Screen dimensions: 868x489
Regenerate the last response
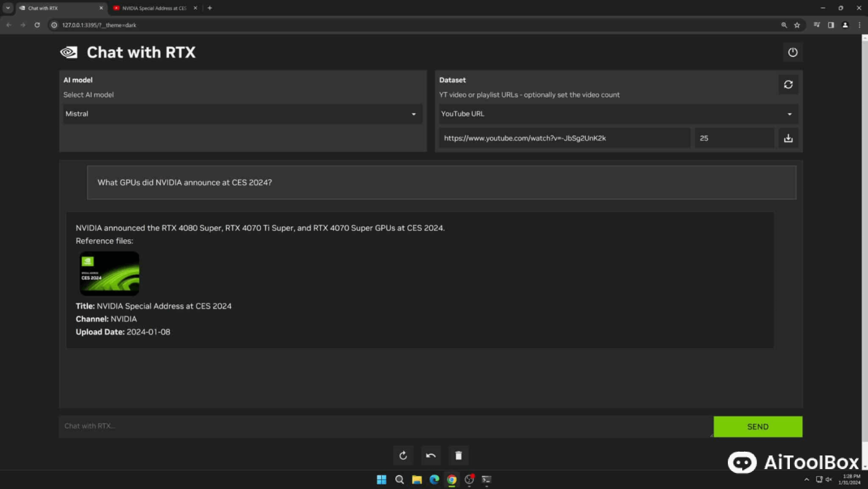402,455
